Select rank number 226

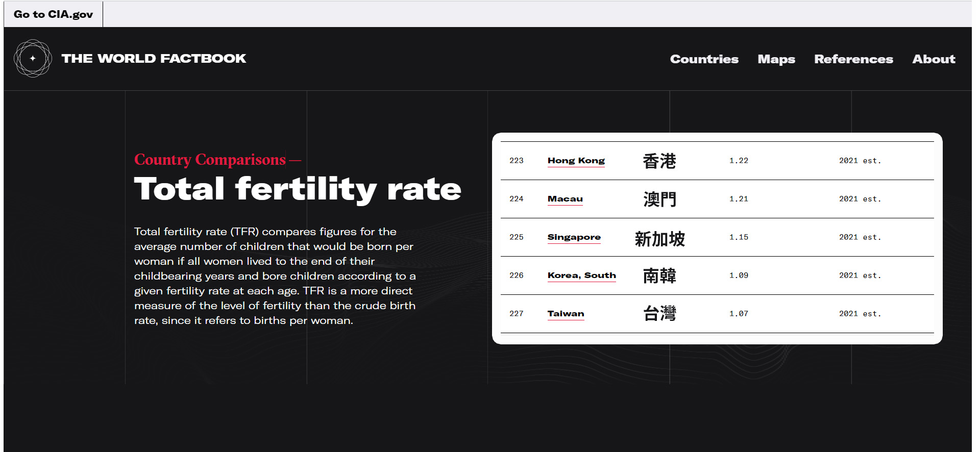(x=516, y=275)
